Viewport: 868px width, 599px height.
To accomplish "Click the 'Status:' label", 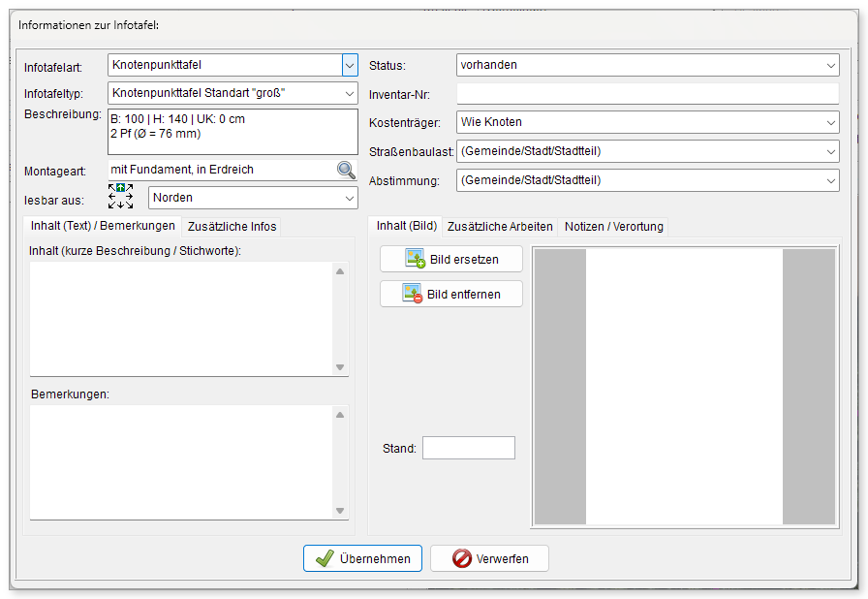I will [x=387, y=66].
